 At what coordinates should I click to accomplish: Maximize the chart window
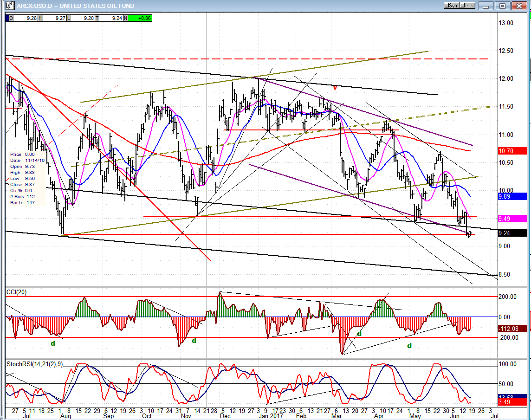pyautogui.click(x=502, y=6)
